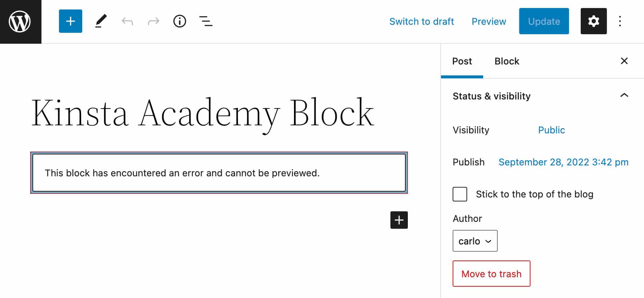This screenshot has width=644, height=298.
Task: Select the Tools pencil icon
Action: [101, 21]
